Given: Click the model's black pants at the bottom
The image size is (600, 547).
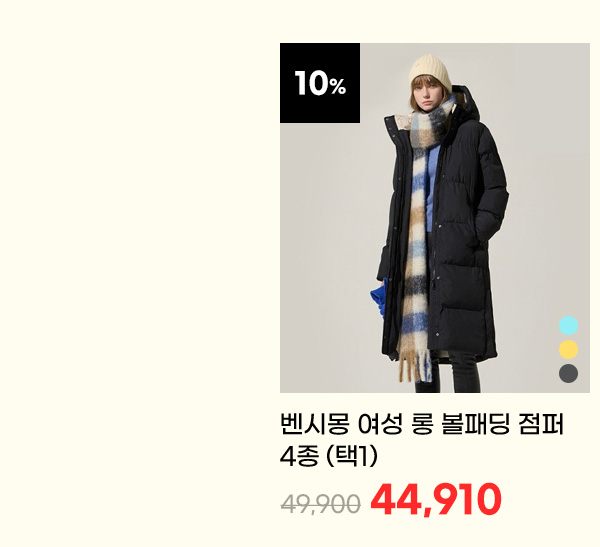Looking at the screenshot, I should [448, 373].
